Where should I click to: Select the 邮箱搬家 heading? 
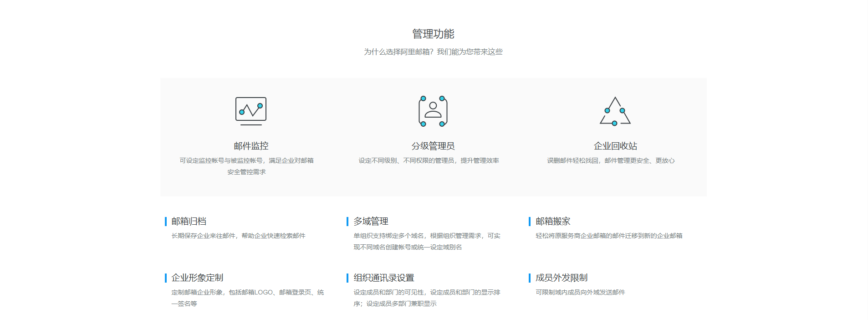[x=553, y=221]
